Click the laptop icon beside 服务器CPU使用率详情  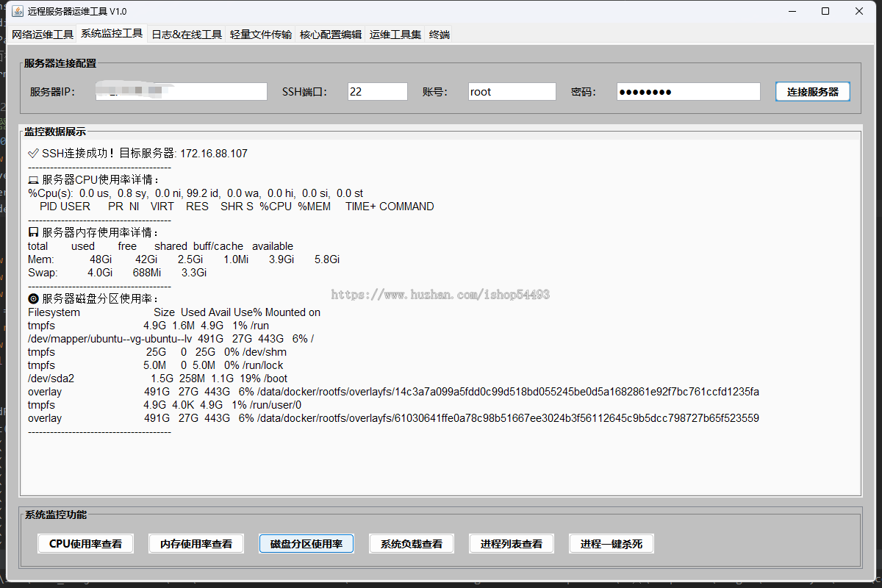click(x=33, y=180)
